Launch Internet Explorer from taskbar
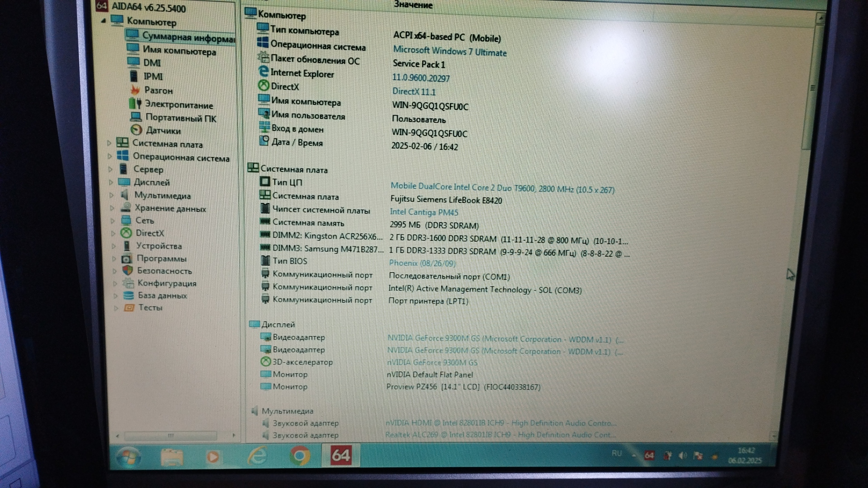 257,455
